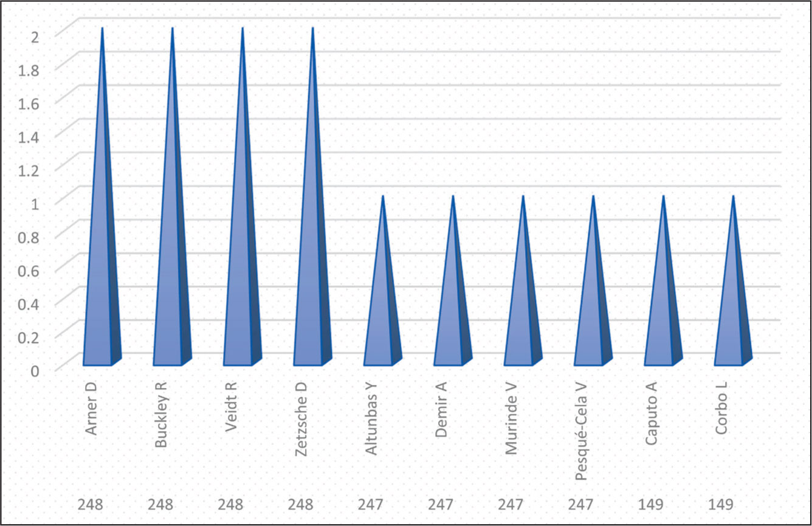Select the 'Zetzsche D' category label

pyautogui.click(x=302, y=419)
